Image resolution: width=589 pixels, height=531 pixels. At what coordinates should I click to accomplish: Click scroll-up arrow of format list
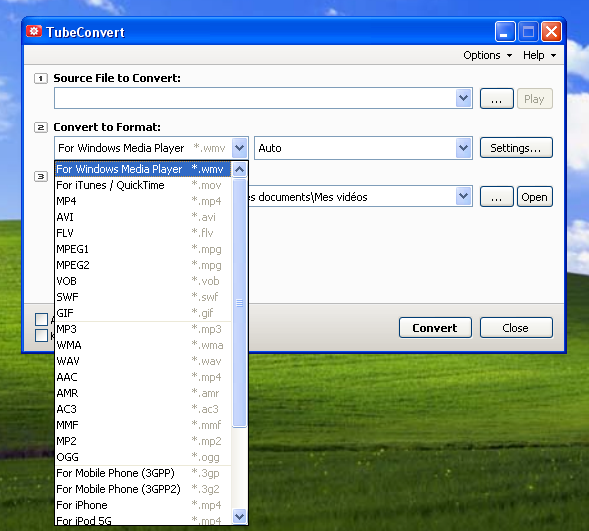239,169
